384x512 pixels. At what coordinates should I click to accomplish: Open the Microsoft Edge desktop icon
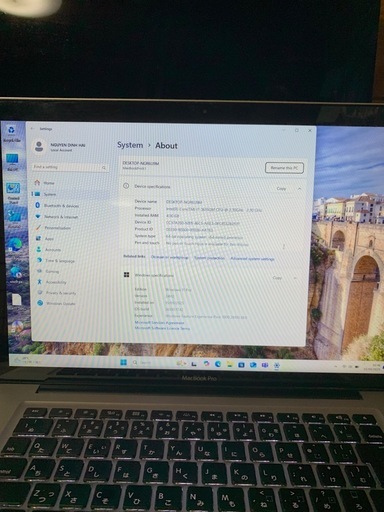tap(14, 245)
